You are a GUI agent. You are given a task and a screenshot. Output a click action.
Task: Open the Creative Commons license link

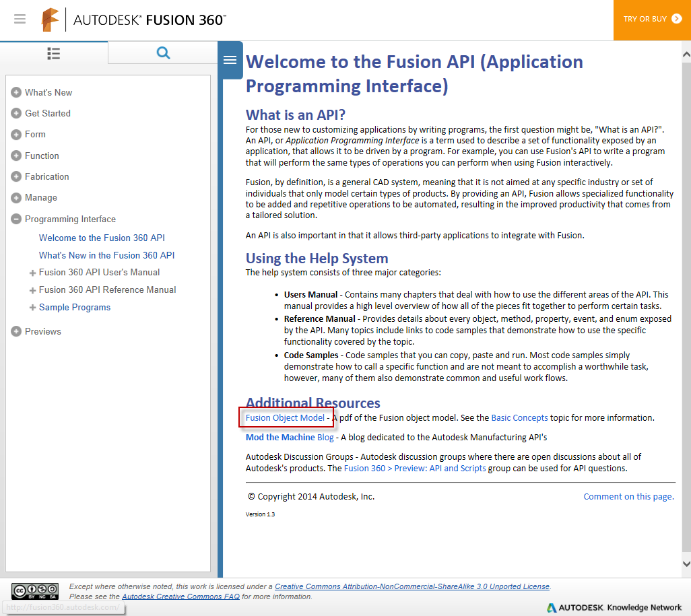[412, 586]
